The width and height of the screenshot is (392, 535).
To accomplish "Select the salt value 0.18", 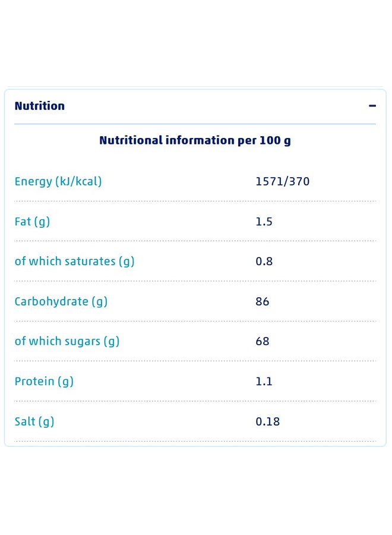I will [x=267, y=421].
